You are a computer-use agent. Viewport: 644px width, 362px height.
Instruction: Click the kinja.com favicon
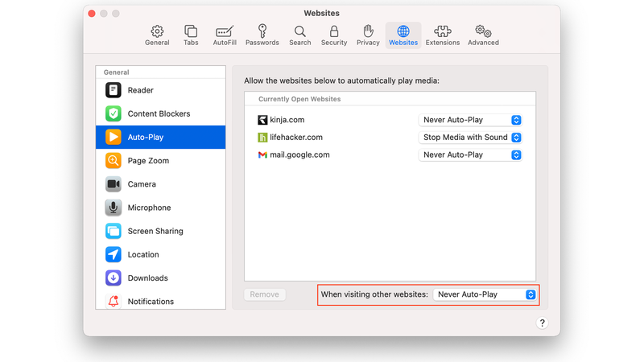point(262,120)
